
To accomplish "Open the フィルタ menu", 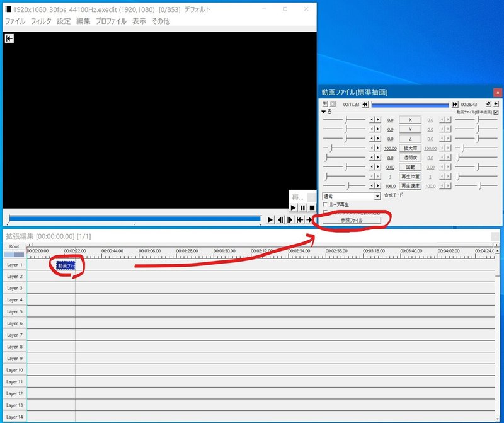I will coord(41,21).
